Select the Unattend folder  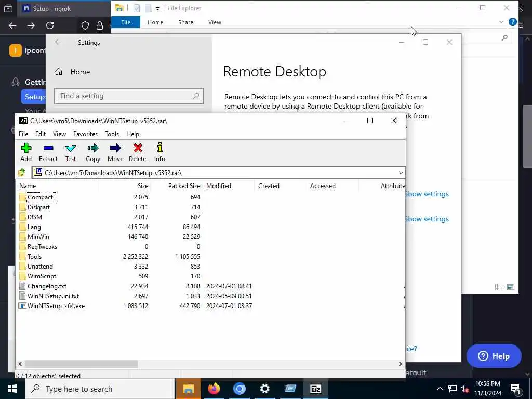coord(40,267)
